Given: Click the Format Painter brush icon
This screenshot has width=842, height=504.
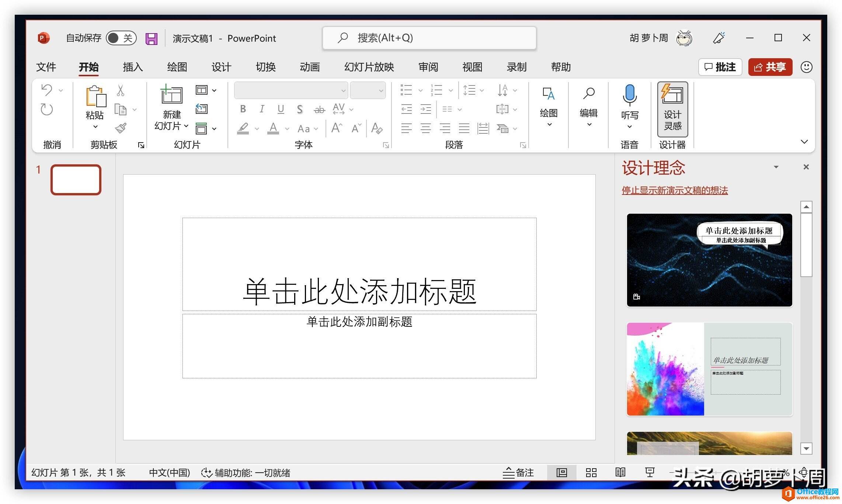Looking at the screenshot, I should click(x=121, y=128).
